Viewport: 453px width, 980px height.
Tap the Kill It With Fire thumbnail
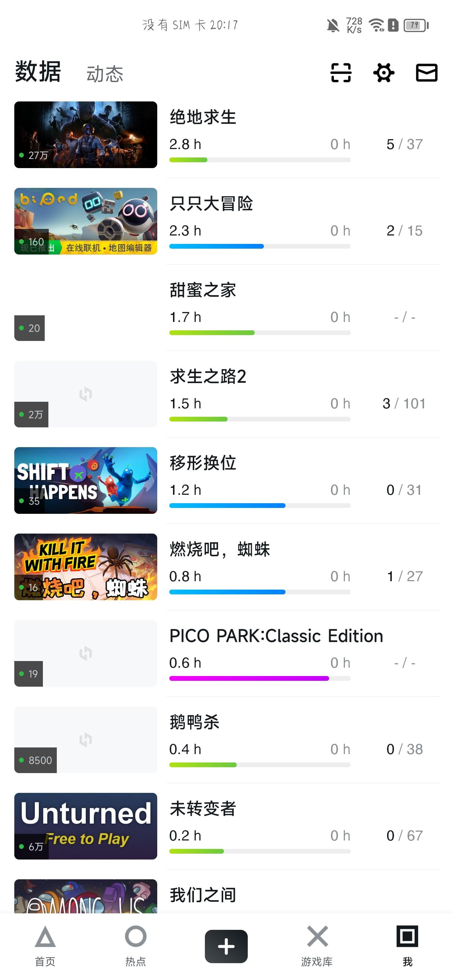coord(86,567)
